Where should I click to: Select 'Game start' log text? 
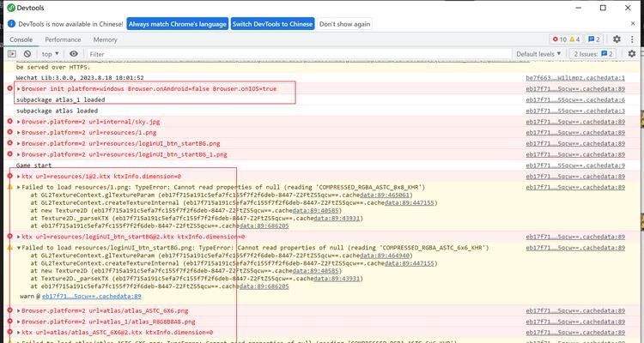(x=34, y=165)
